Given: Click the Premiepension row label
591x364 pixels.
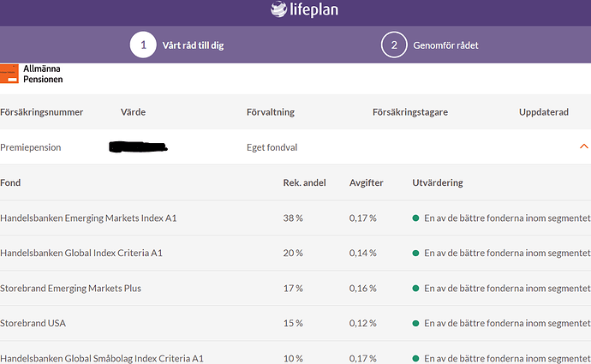Looking at the screenshot, I should [31, 147].
